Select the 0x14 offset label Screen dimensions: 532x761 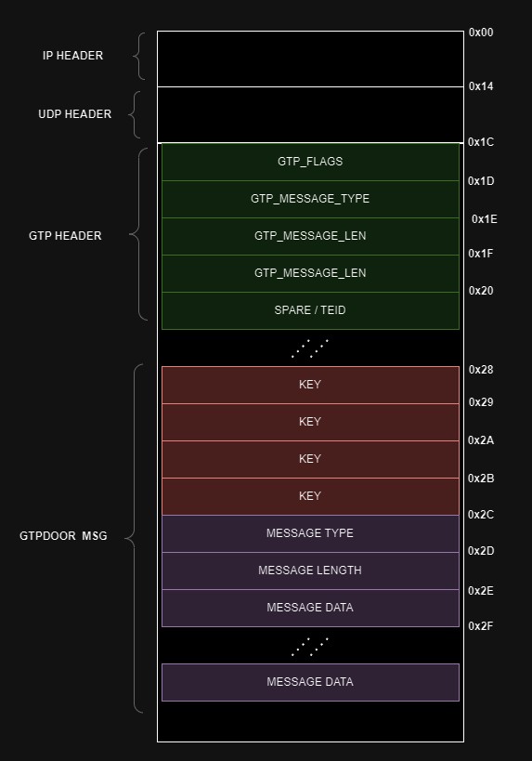click(x=481, y=86)
